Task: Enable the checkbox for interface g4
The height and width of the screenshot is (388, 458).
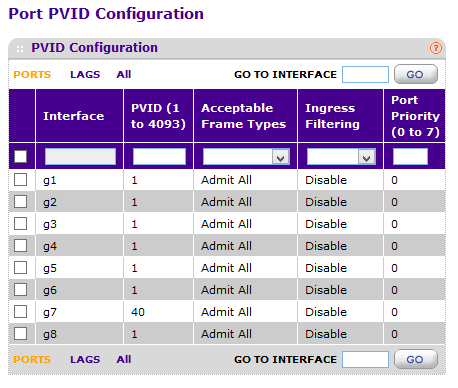Action: tap(21, 246)
